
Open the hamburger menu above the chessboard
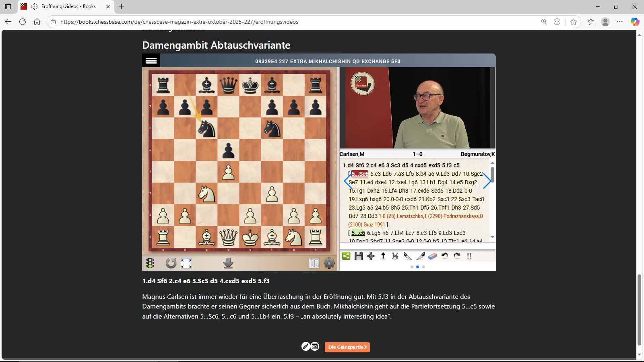151,61
